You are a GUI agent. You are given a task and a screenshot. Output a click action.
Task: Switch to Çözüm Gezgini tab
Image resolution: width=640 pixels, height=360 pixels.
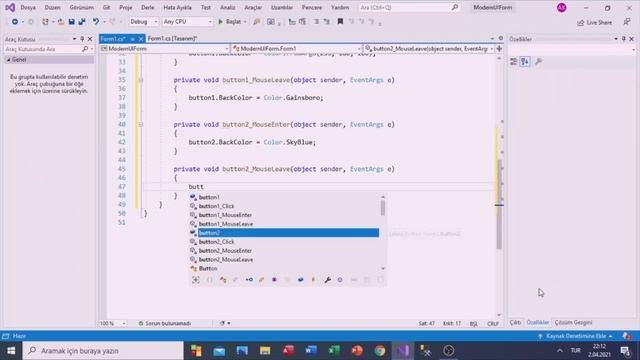click(x=573, y=322)
